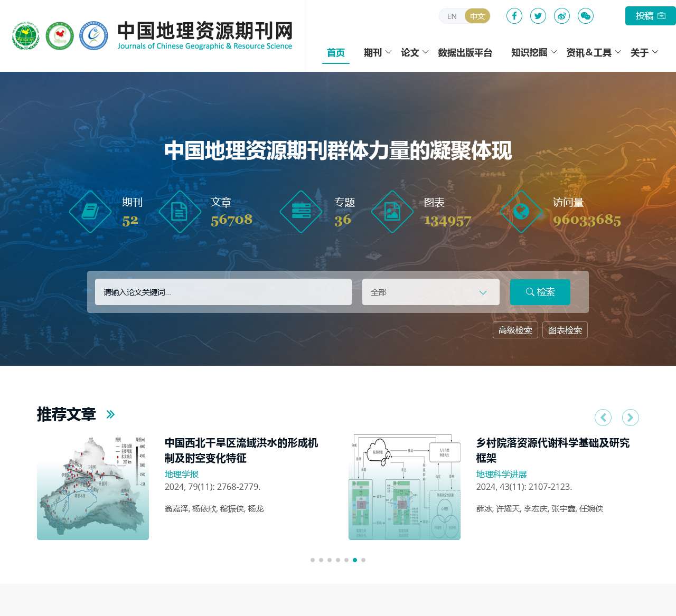The image size is (676, 616).
Task: Open the Xinjiang flood map thumbnail
Action: click(x=93, y=487)
